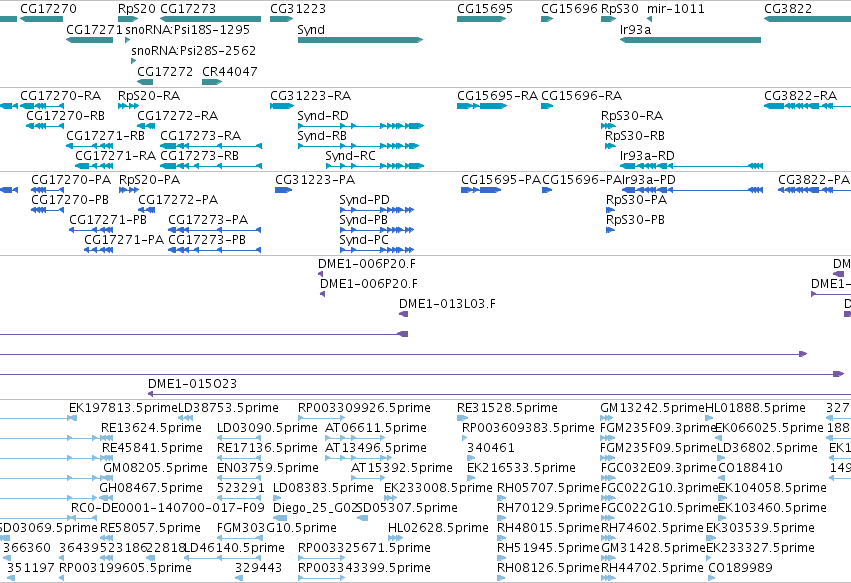Screen dimensions: 851x583
Task: Click EST AT06611.5prime
Action: (x=376, y=428)
